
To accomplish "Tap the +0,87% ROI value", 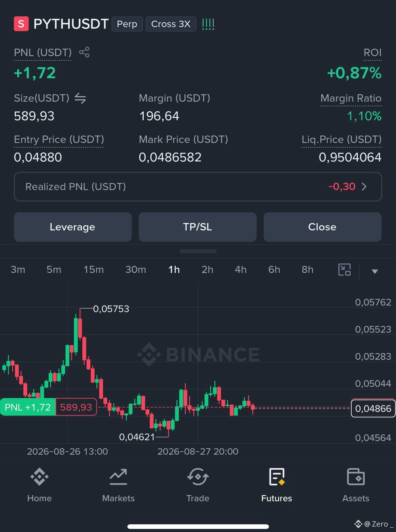I will (x=354, y=73).
